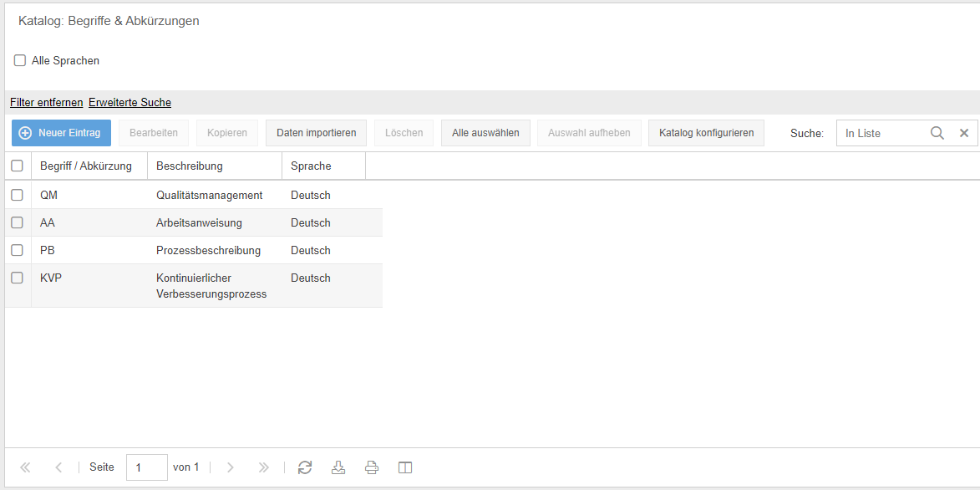
Task: Click the refresh list icon
Action: click(x=305, y=467)
